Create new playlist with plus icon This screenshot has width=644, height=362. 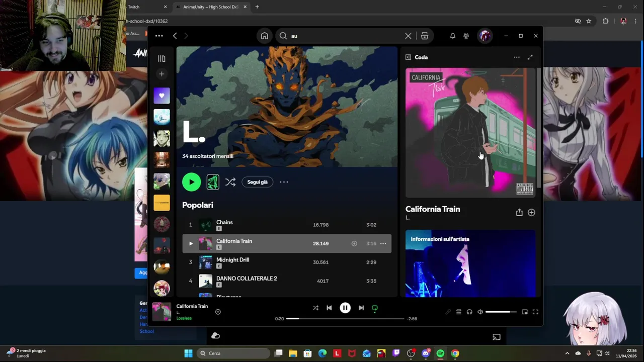click(162, 74)
